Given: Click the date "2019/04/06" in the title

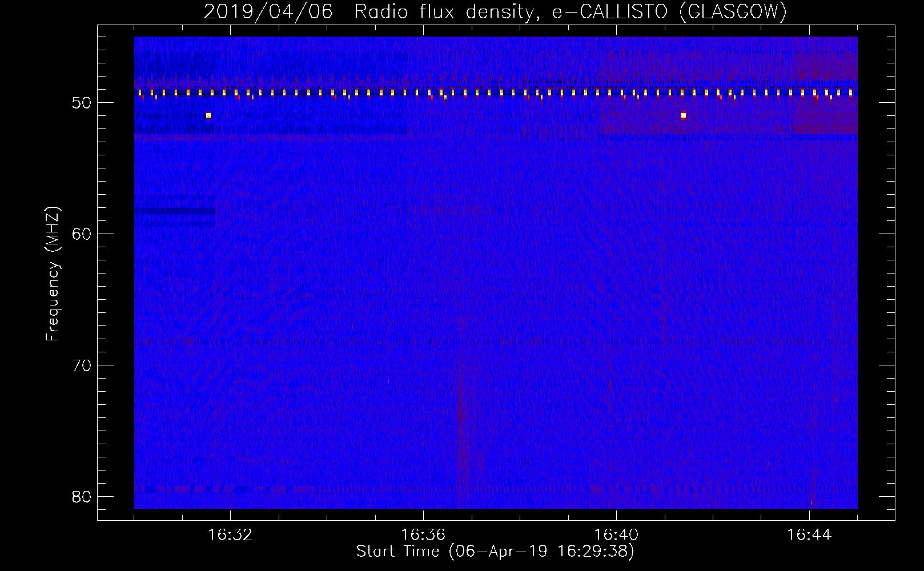Looking at the screenshot, I should [x=268, y=11].
